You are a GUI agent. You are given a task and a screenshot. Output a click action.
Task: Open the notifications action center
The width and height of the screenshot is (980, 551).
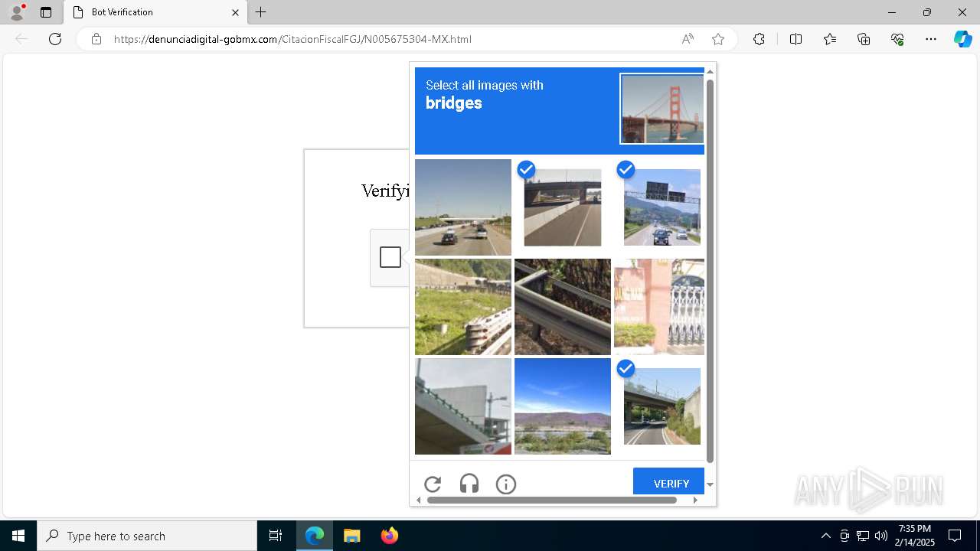[x=955, y=536]
